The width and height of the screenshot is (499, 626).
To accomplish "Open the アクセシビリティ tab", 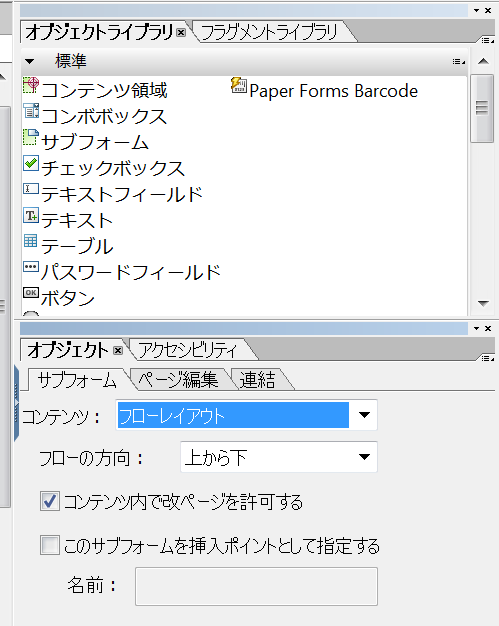I will 188,350.
